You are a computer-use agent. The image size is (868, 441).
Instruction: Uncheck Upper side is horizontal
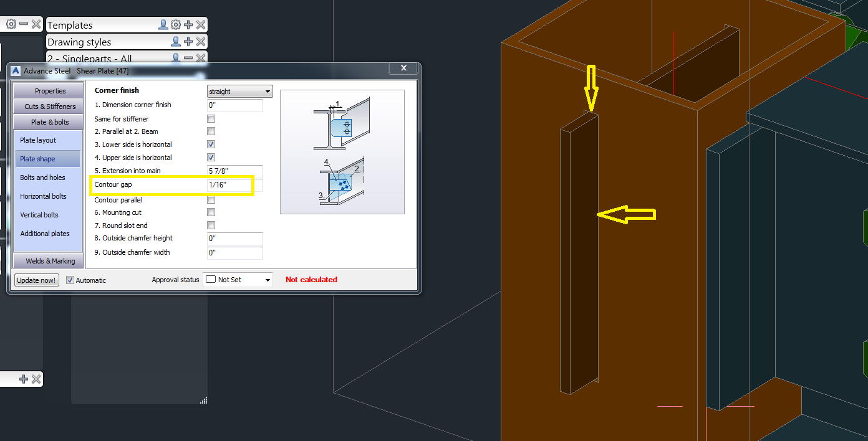[211, 157]
